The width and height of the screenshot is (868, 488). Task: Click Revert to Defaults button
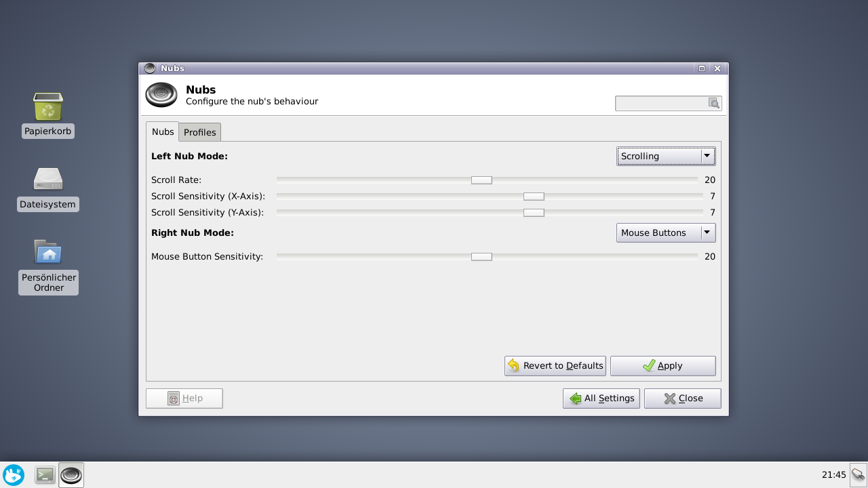click(555, 365)
